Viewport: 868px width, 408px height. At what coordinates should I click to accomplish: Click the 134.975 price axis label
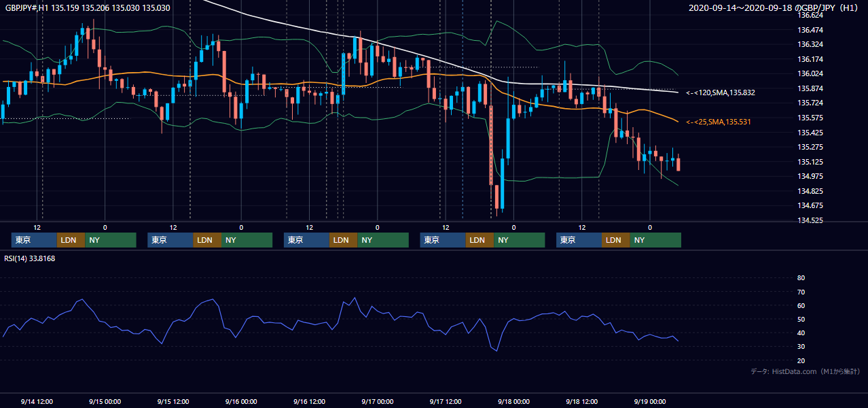[810, 176]
